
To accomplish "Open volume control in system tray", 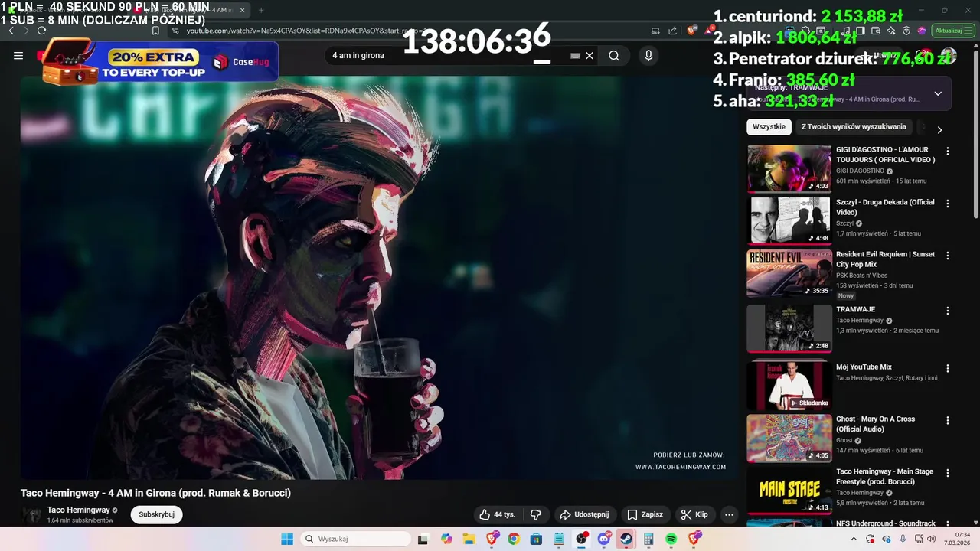I will point(931,539).
